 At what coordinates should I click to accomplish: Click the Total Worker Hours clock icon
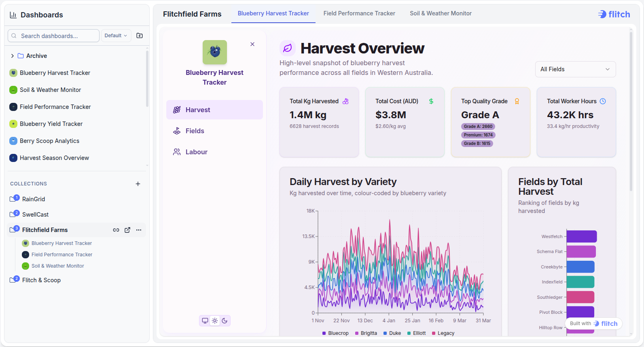point(603,101)
